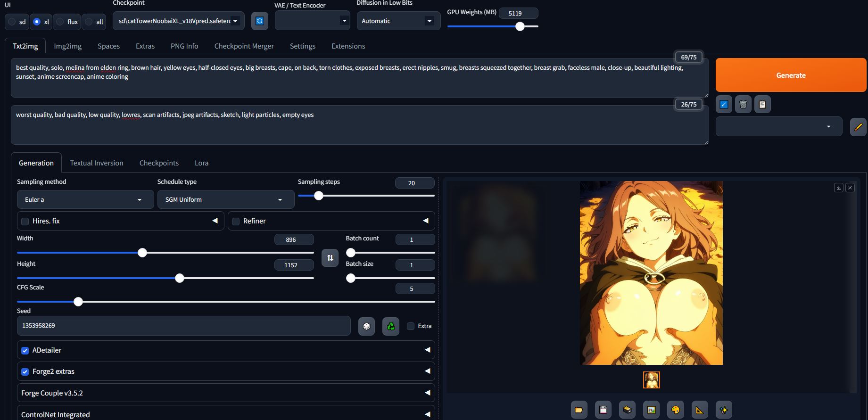Send image to extras with ruler icon

pyautogui.click(x=700, y=410)
